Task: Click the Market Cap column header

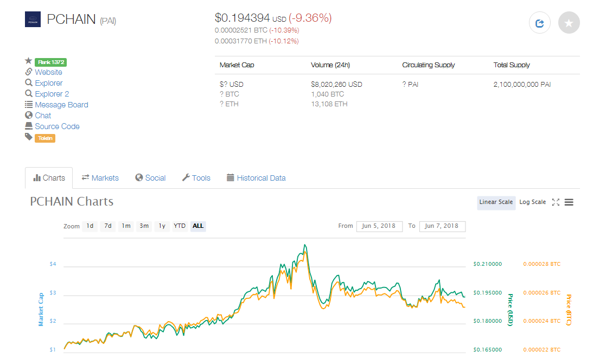Action: [237, 65]
